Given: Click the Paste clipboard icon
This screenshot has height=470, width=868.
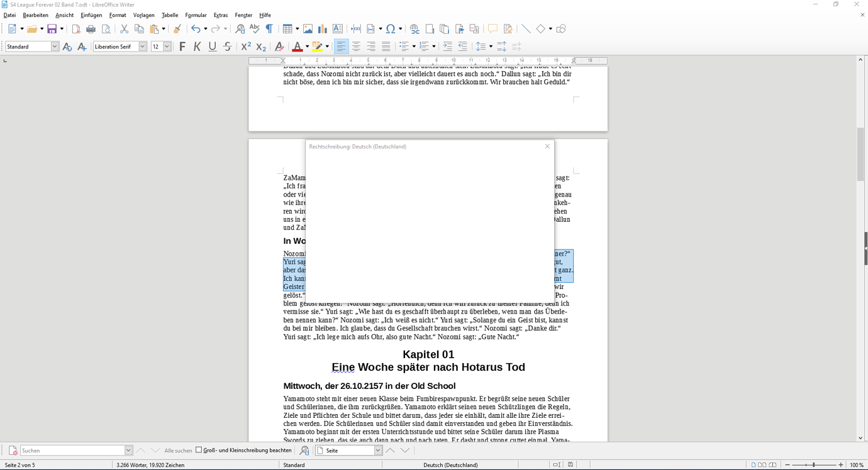Looking at the screenshot, I should pos(154,29).
